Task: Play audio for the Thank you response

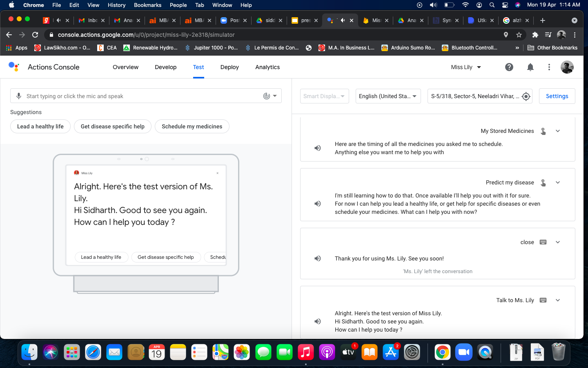Action: [318, 258]
